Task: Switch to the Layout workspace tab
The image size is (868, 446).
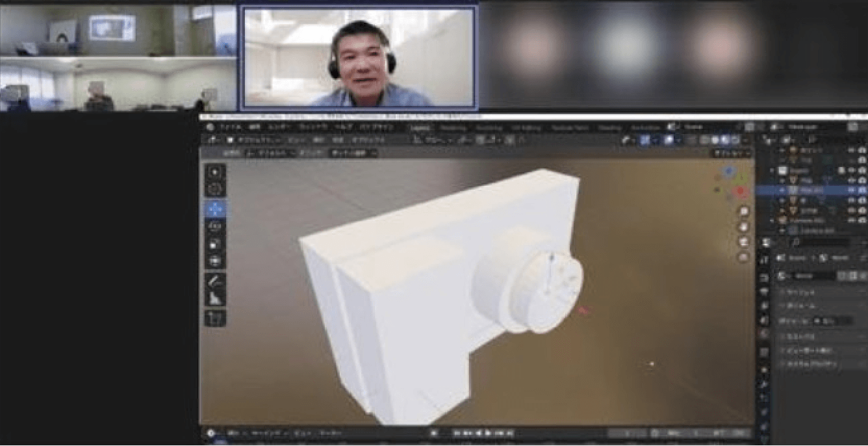Action: (422, 127)
